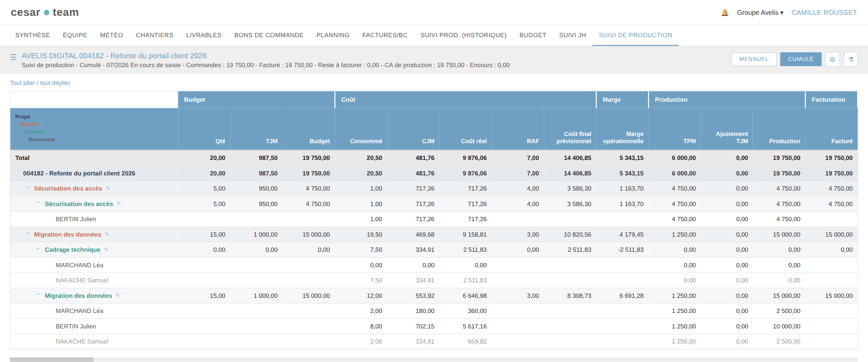
Task: Collapse the Sécurisation des accès livrable row
Action: point(38,203)
